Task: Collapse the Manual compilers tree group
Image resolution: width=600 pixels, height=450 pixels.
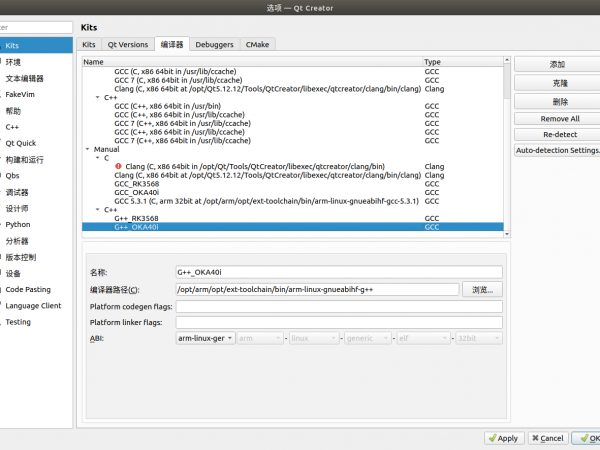Action: pyautogui.click(x=87, y=149)
